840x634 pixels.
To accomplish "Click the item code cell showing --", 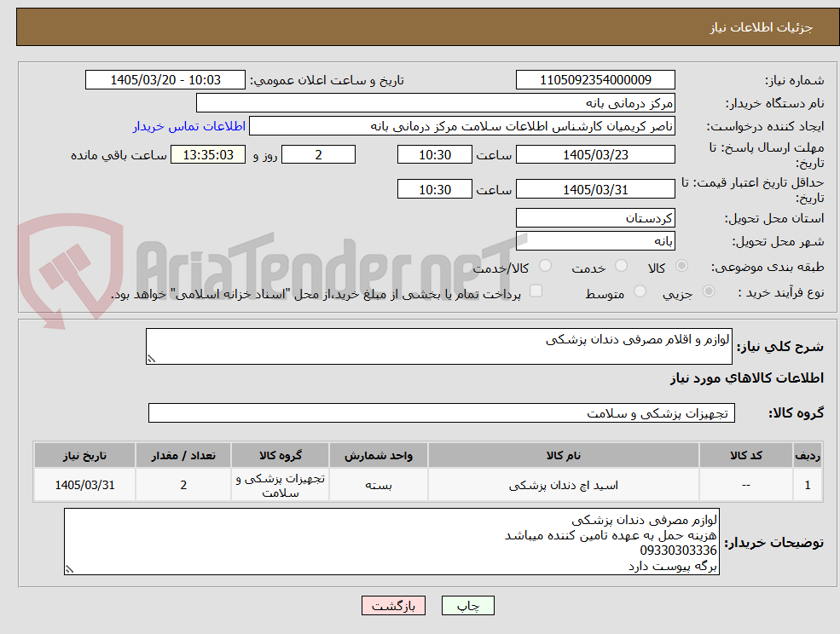I will pyautogui.click(x=745, y=485).
